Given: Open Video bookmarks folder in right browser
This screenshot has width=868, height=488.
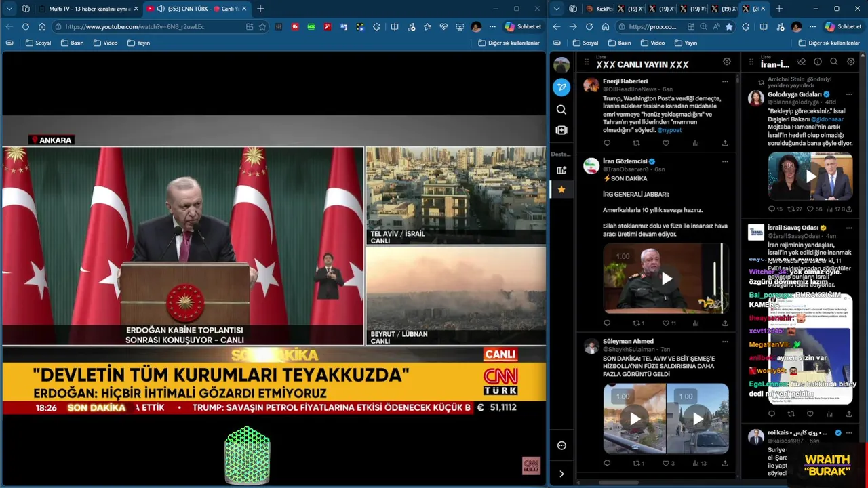Looking at the screenshot, I should pyautogui.click(x=654, y=43).
